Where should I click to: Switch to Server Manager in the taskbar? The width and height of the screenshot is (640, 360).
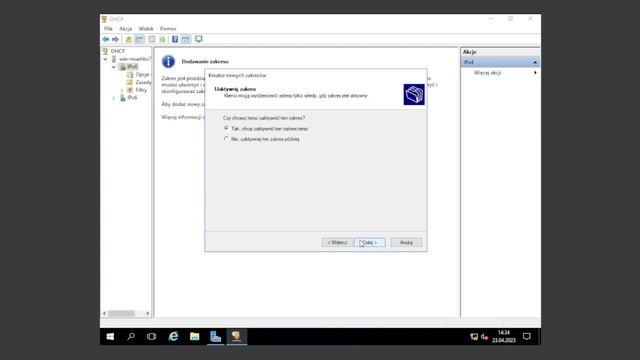(216, 337)
